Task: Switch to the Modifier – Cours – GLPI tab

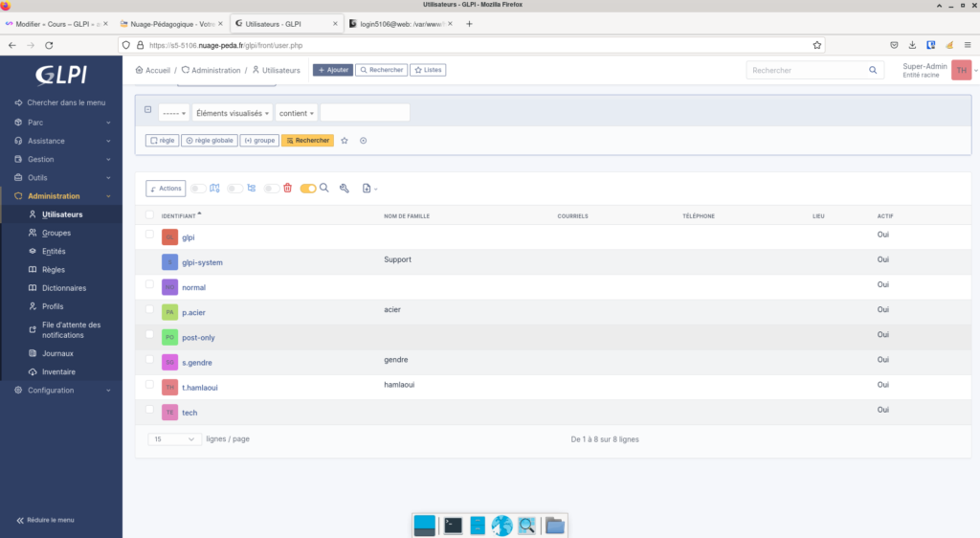Action: (x=57, y=24)
